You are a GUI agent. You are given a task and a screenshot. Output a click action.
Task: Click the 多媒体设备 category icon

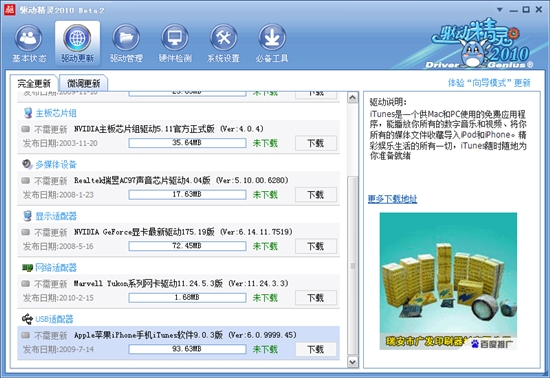(27, 164)
